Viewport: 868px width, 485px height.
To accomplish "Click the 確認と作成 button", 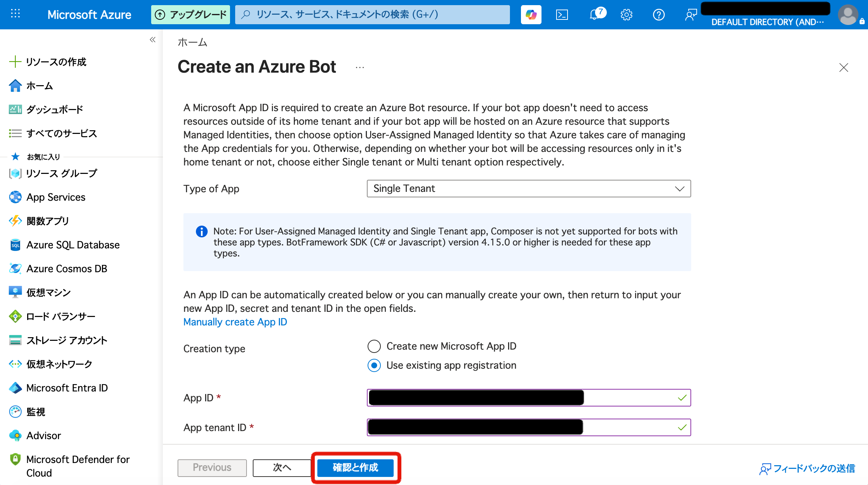I will (x=355, y=467).
